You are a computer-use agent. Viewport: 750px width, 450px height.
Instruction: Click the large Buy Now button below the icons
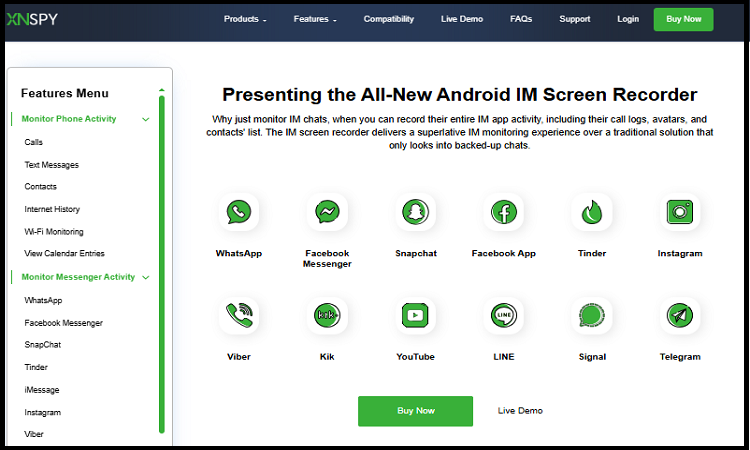(x=415, y=411)
